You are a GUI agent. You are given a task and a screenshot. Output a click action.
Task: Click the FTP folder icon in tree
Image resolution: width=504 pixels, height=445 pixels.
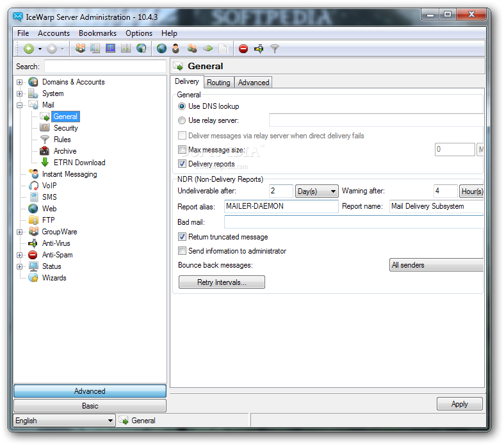tap(33, 220)
